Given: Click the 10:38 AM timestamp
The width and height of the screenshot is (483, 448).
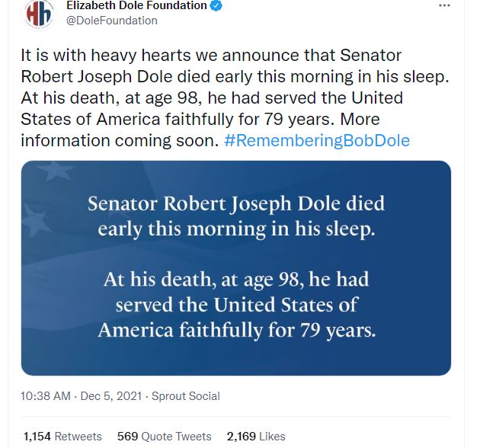Looking at the screenshot, I should coord(46,396).
